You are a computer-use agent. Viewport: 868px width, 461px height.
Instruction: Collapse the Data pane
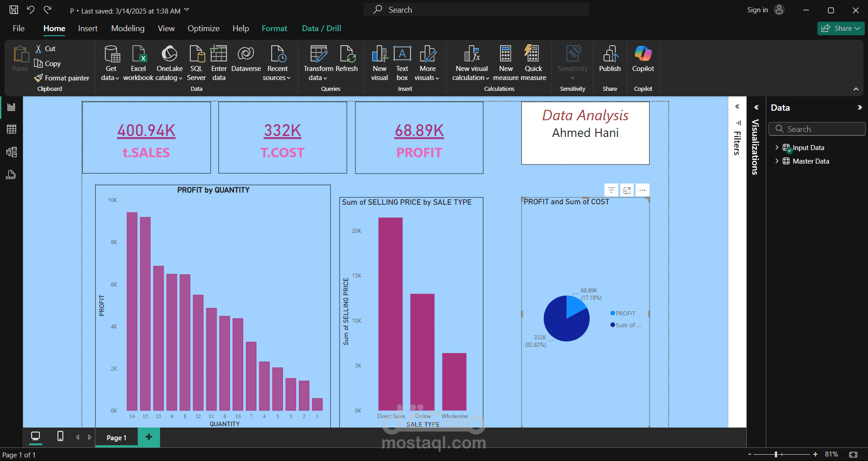859,108
